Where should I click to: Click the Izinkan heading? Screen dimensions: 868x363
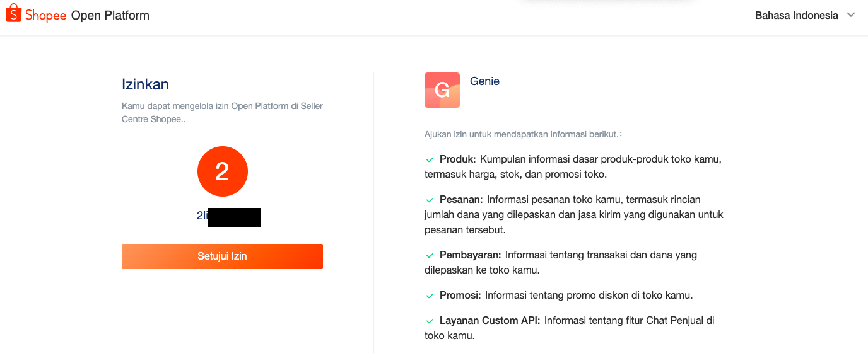145,84
